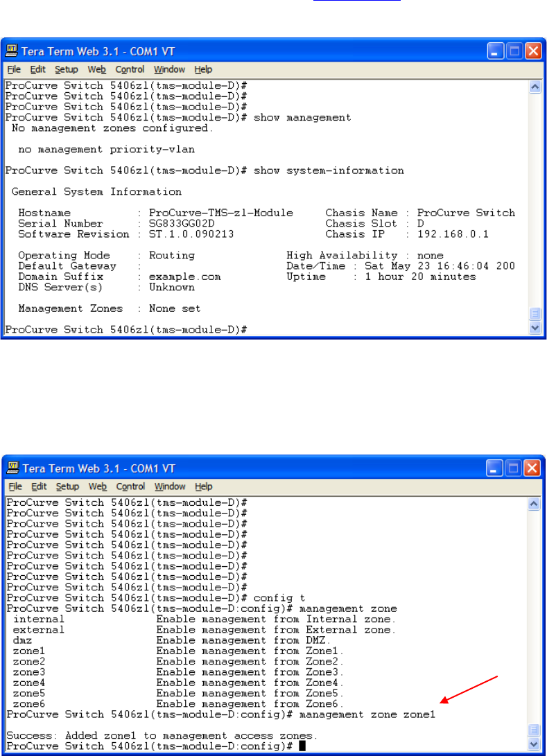This screenshot has width=547, height=756.
Task: Click scroll-up arrow in upper terminal scrollbar
Action: [x=535, y=87]
